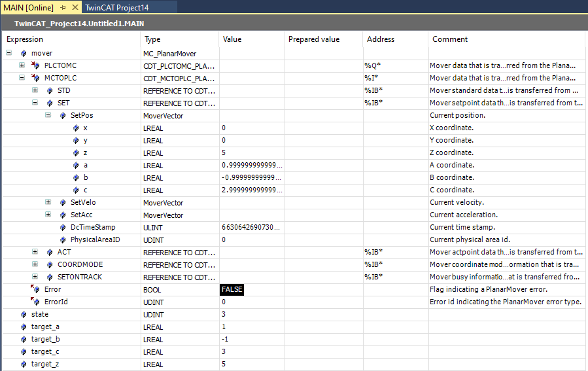Click the target_a variable icon
This screenshot has height=371, width=588.
24,327
